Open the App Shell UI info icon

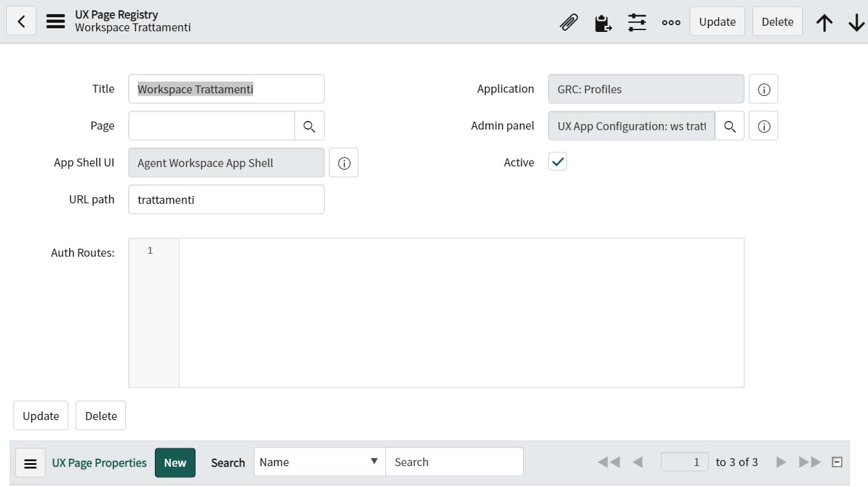[344, 162]
